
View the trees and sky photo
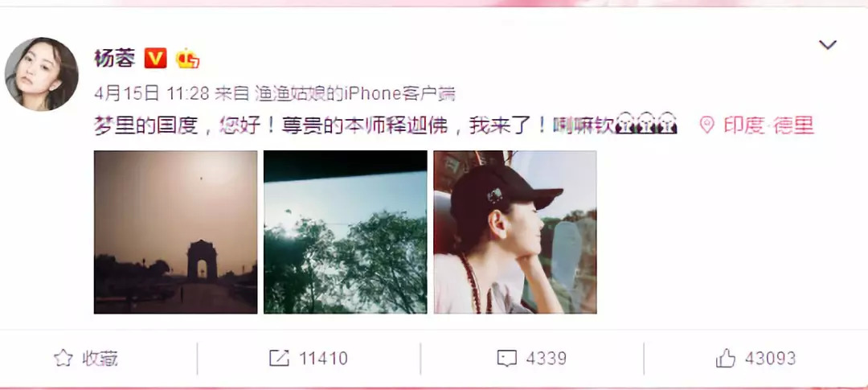tap(345, 232)
